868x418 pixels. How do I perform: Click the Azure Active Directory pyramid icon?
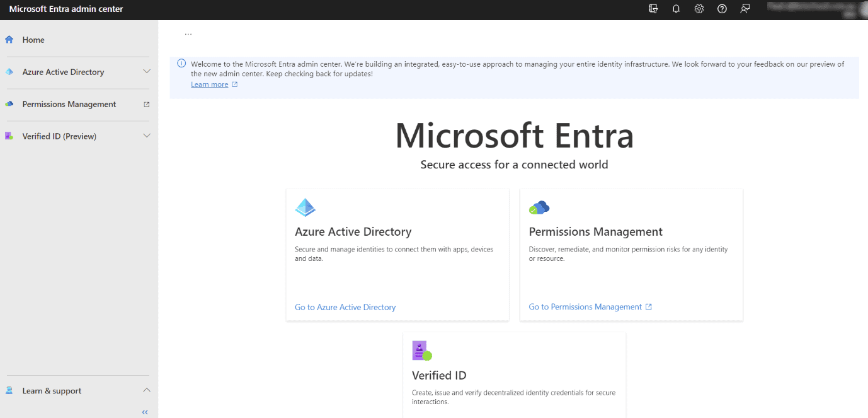(305, 207)
